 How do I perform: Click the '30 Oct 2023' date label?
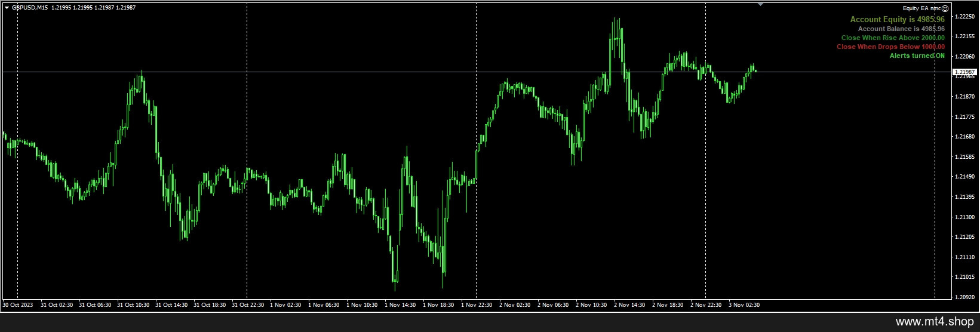[x=18, y=305]
